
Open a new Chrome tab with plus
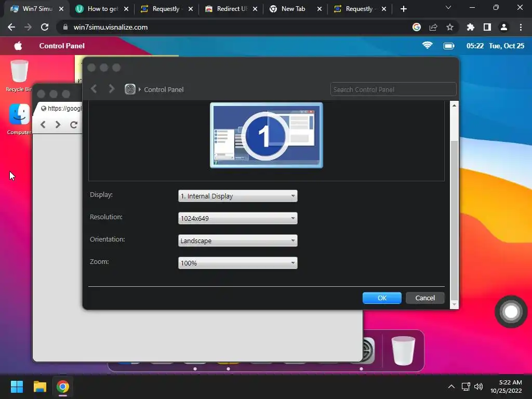[x=403, y=9]
